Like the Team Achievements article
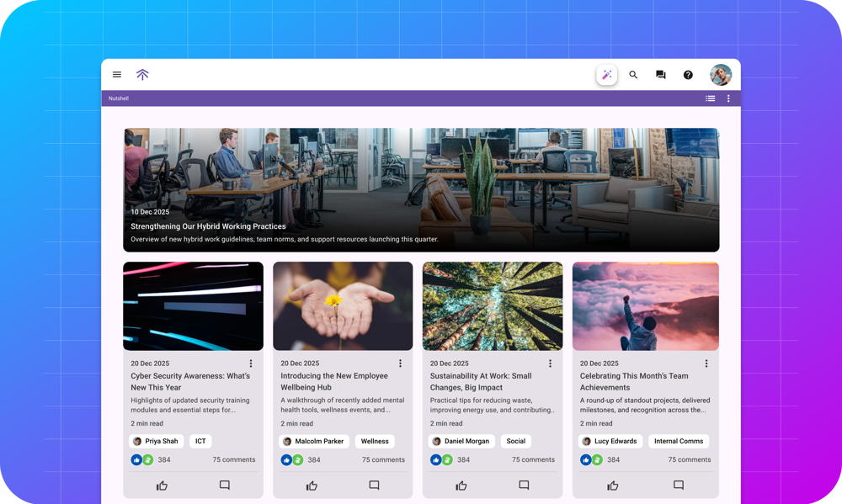The height and width of the screenshot is (504, 842). [x=612, y=485]
